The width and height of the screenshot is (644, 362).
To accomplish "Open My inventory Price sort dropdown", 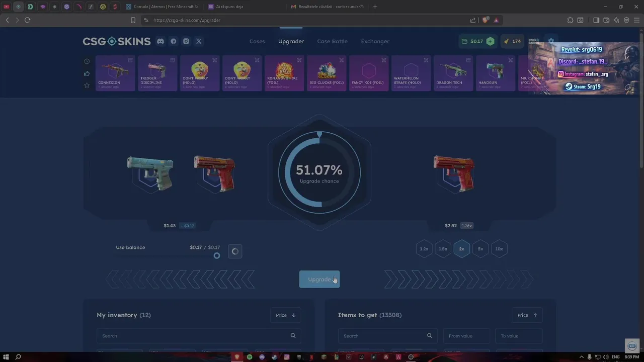I will tap(285, 315).
